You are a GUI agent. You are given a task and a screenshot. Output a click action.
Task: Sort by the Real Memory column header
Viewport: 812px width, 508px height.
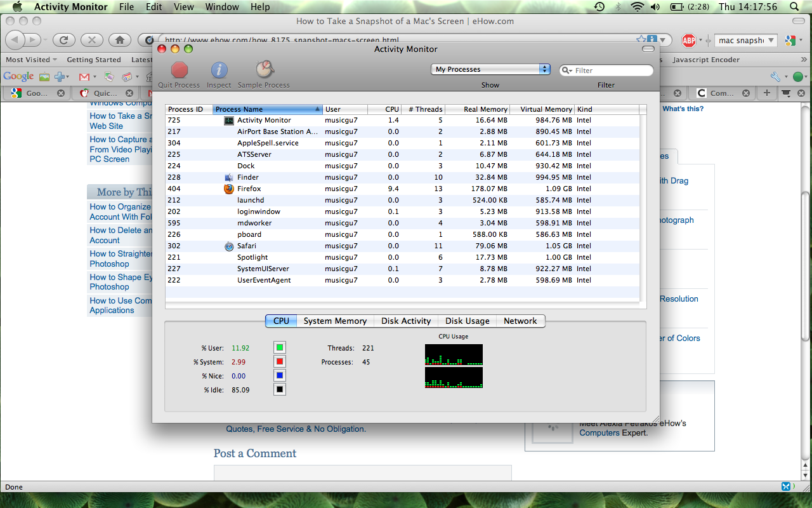tap(478, 109)
